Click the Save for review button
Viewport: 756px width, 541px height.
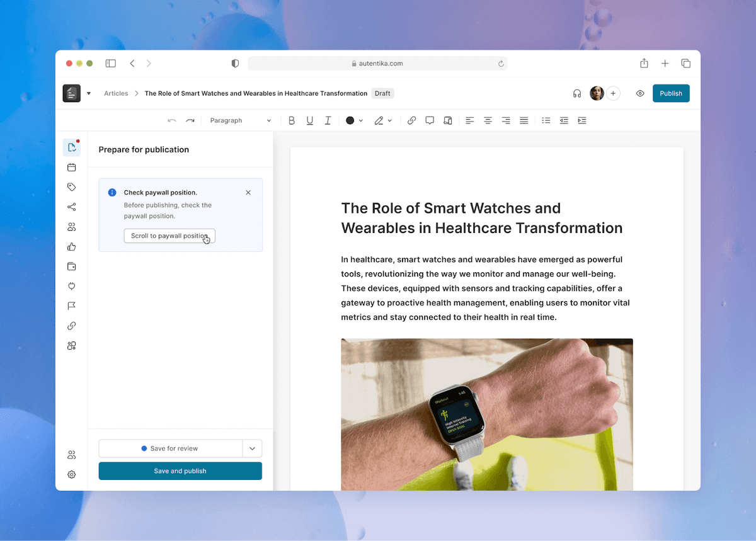point(171,448)
